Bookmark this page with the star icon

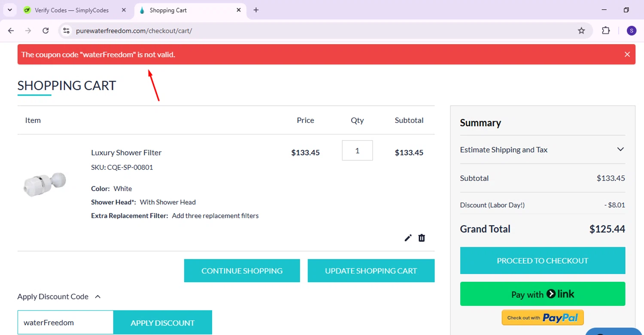point(581,30)
